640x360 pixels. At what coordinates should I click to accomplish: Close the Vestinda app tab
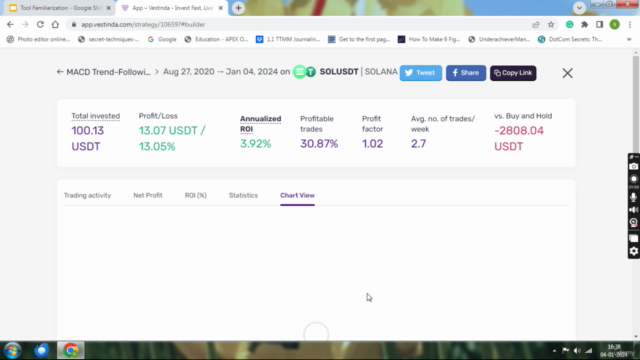pyautogui.click(x=220, y=8)
